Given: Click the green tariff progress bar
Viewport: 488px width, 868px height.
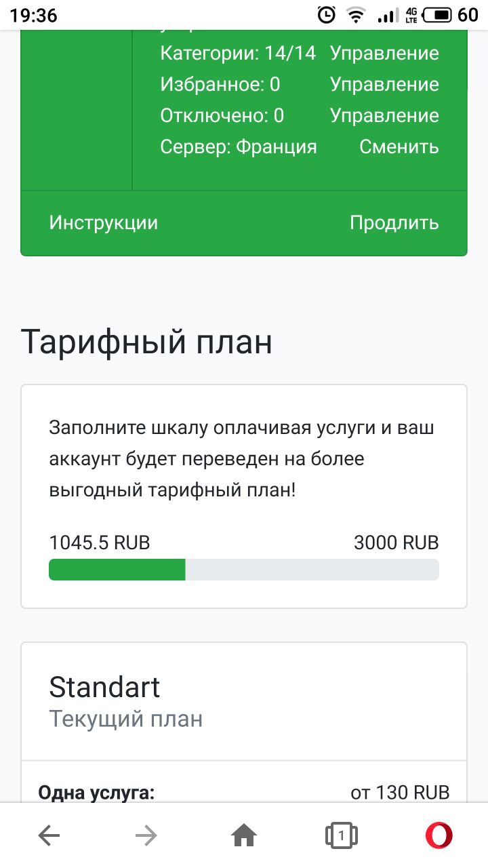Looking at the screenshot, I should (x=117, y=570).
